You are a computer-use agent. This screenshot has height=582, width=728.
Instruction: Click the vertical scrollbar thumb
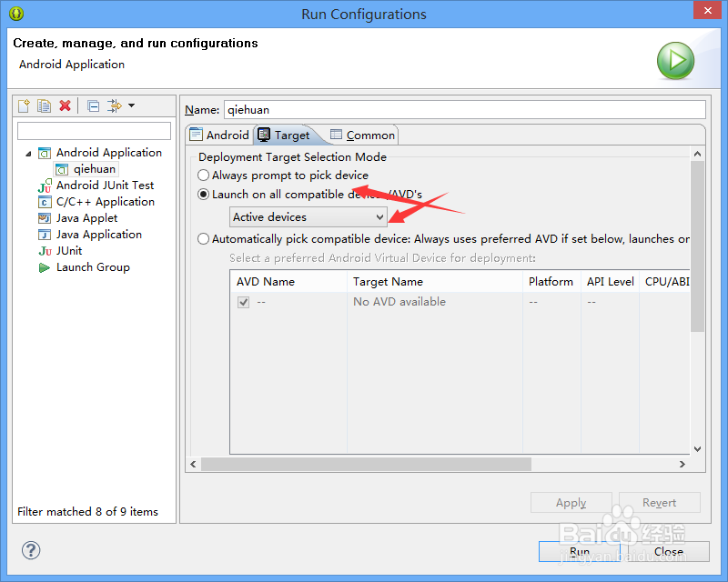click(x=697, y=246)
